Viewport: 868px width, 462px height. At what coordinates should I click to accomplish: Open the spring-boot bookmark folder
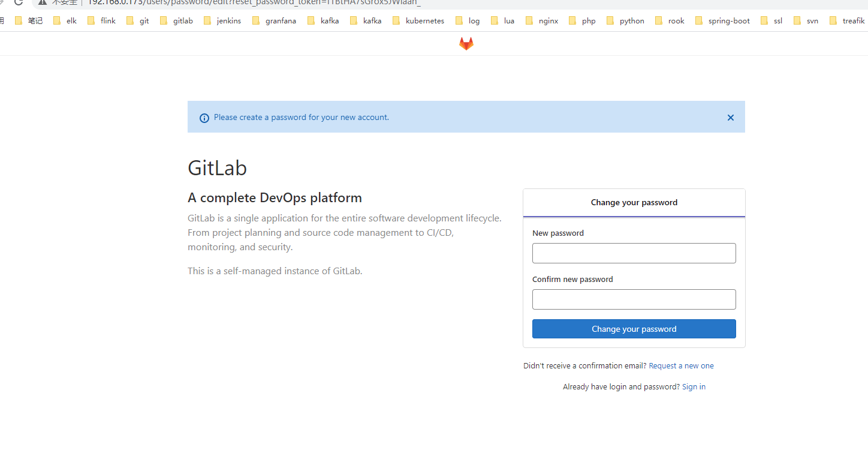point(722,21)
